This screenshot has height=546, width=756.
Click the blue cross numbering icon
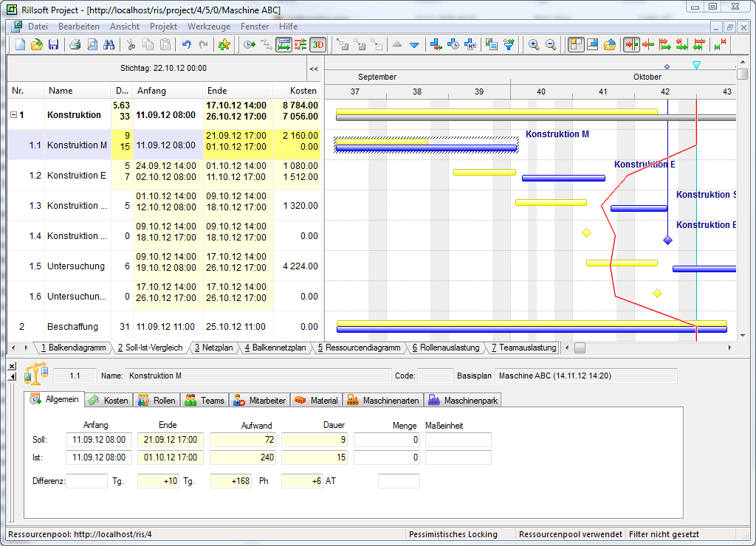(470, 45)
